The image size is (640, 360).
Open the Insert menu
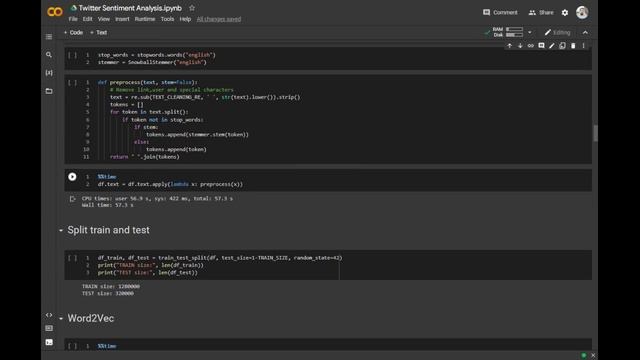click(122, 19)
